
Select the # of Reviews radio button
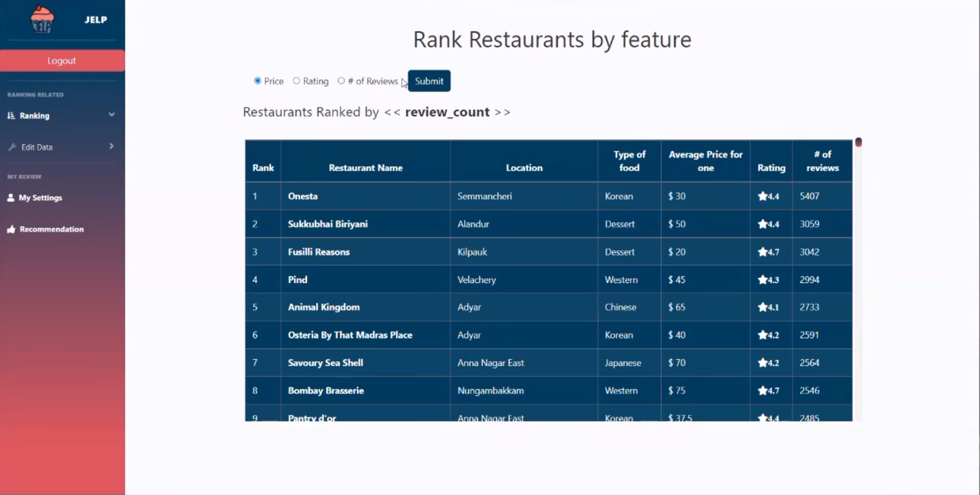tap(341, 81)
